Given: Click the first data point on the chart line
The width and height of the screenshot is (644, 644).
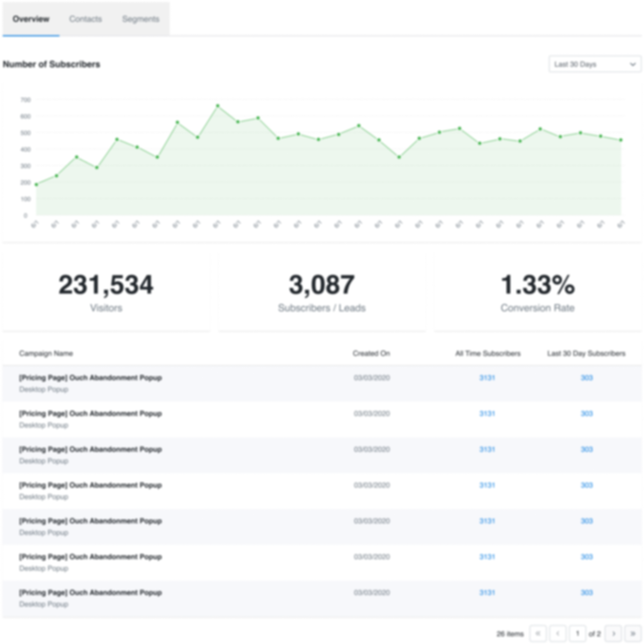Looking at the screenshot, I should 36,185.
